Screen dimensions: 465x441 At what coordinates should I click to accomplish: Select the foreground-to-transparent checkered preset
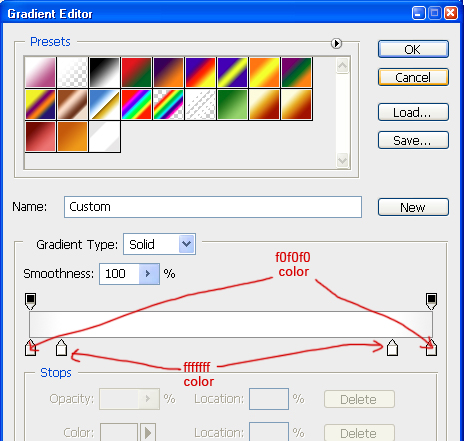72,72
